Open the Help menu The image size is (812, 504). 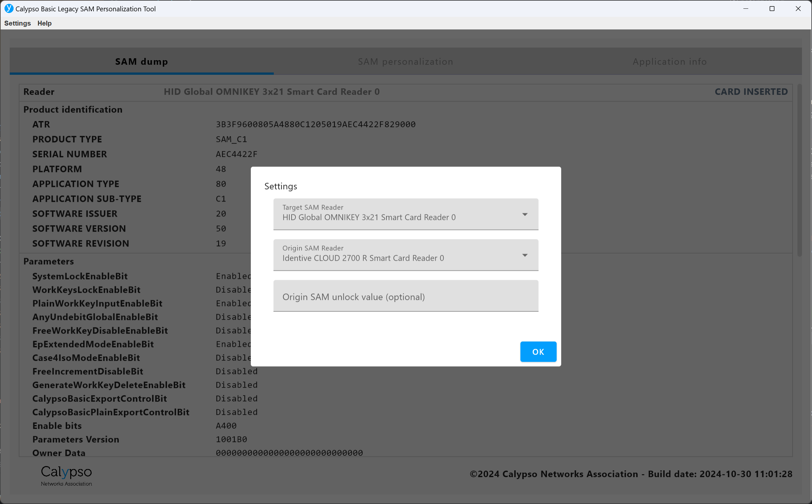click(44, 23)
